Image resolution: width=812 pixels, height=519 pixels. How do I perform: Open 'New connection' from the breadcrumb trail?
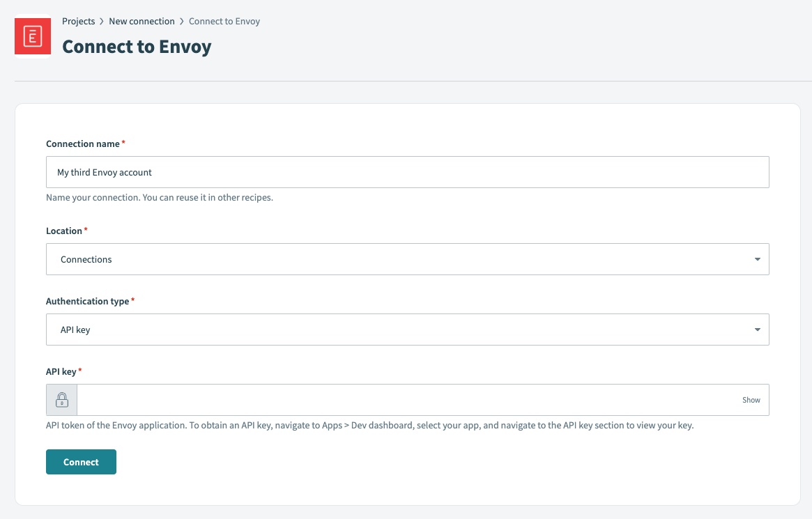[x=142, y=21]
